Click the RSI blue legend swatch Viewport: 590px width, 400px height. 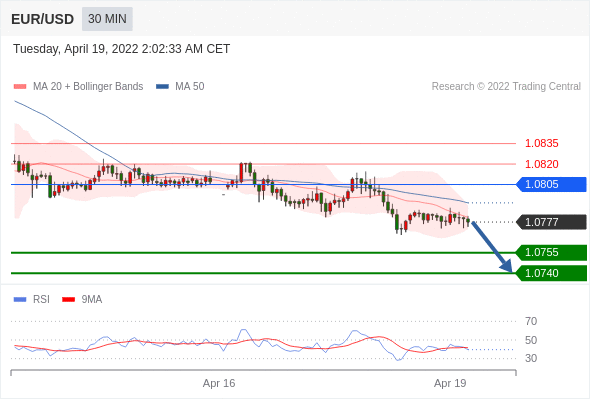(20, 300)
